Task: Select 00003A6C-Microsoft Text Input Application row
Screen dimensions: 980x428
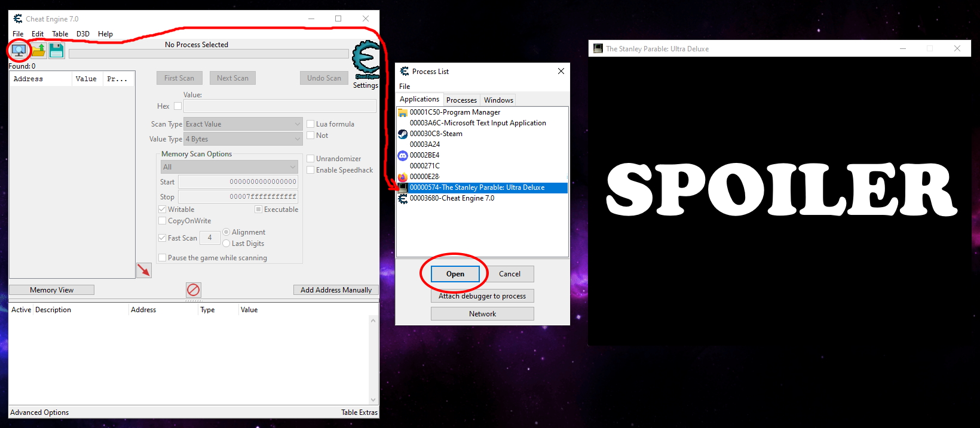Action: [x=482, y=123]
